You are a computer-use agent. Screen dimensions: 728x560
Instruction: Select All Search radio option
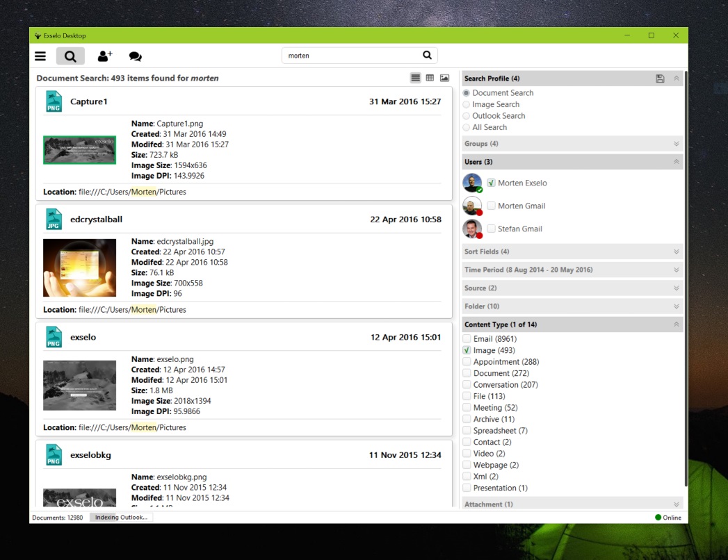point(466,127)
